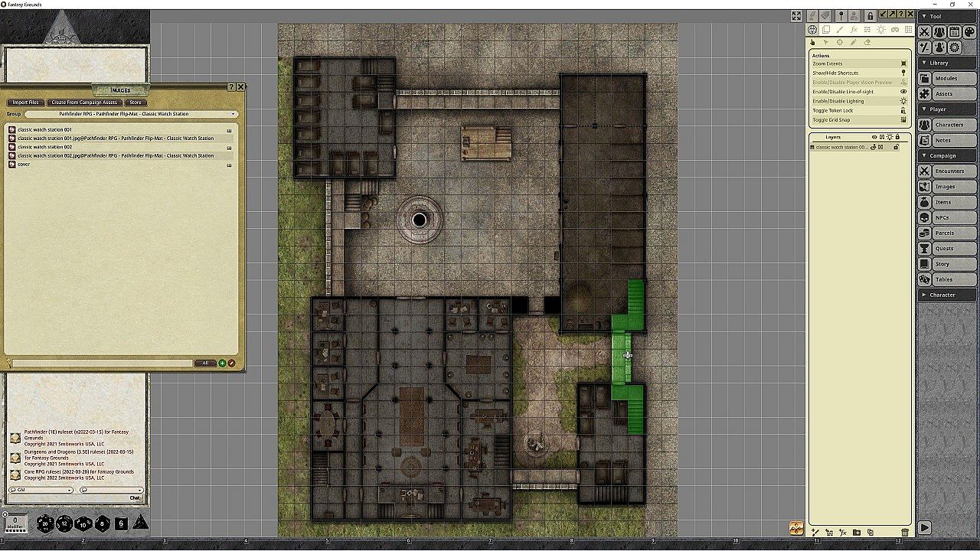This screenshot has height=551, width=980.
Task: Open the Group dropdown in Images window
Action: pos(132,114)
